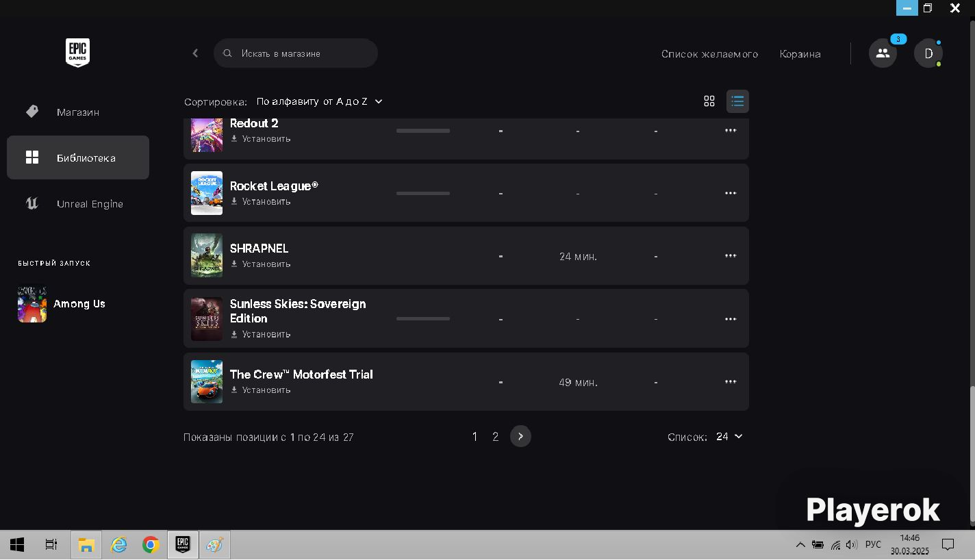Click the store search field
Screen dimensions: 975x560
point(296,53)
